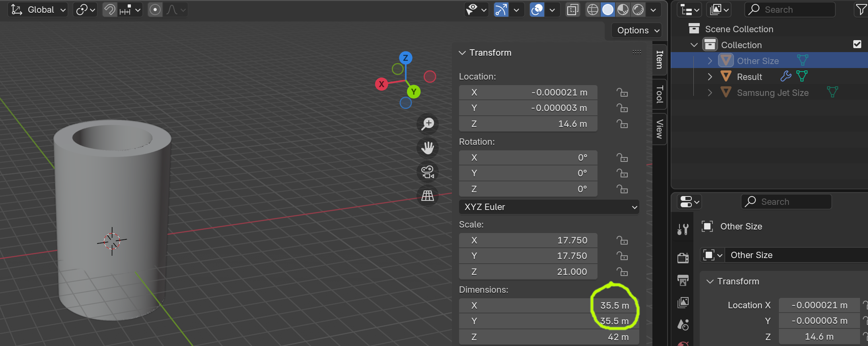Expand the Samsung Jet Size object
This screenshot has width=868, height=346.
(710, 92)
